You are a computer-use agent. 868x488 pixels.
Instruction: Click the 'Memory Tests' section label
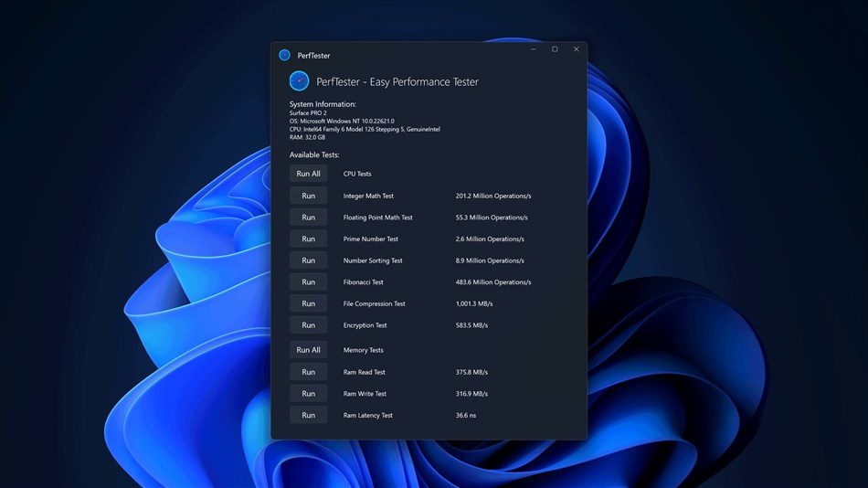click(363, 349)
